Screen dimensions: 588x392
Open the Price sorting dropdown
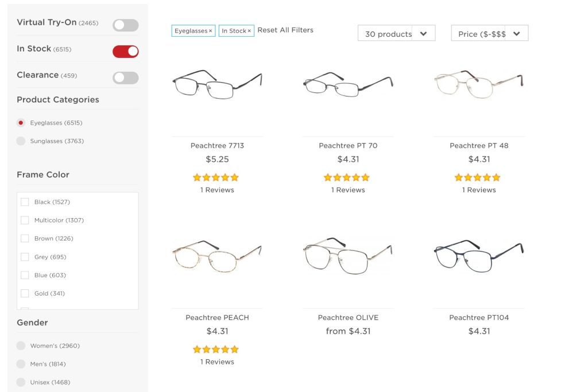(x=489, y=33)
